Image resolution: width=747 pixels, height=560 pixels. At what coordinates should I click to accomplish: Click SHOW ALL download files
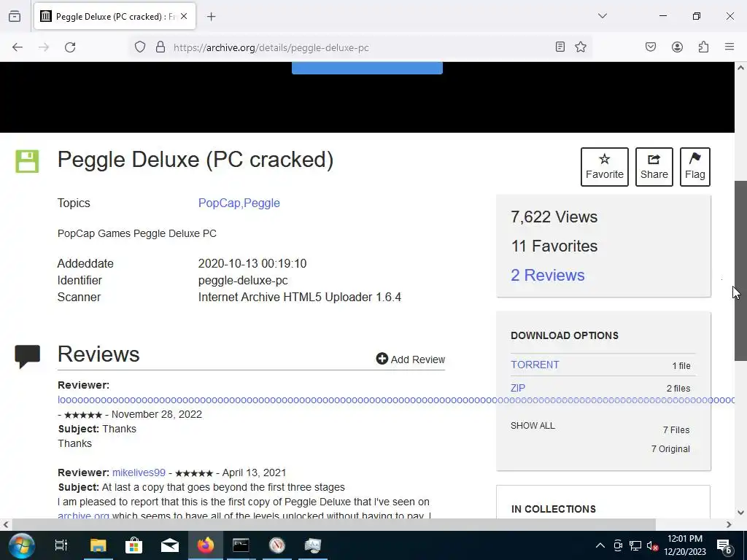(533, 426)
